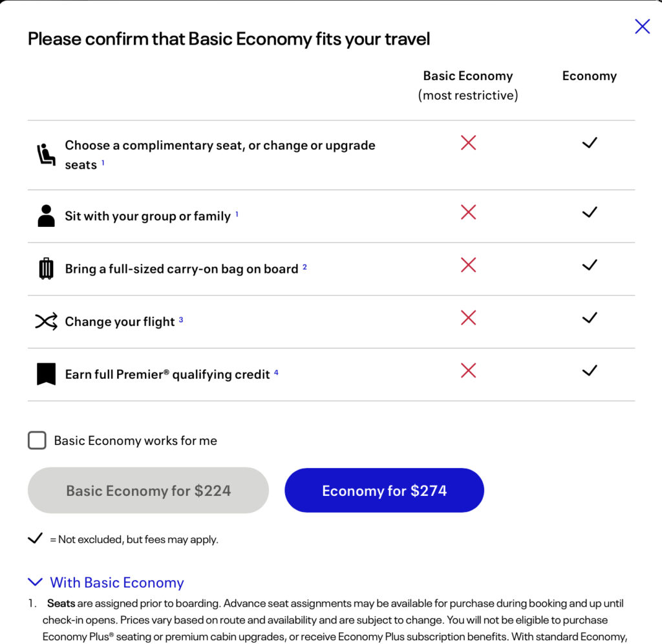Screen dimensions: 662x644
Task: Click the seat icon beside complimentary seat row
Action: [x=46, y=155]
